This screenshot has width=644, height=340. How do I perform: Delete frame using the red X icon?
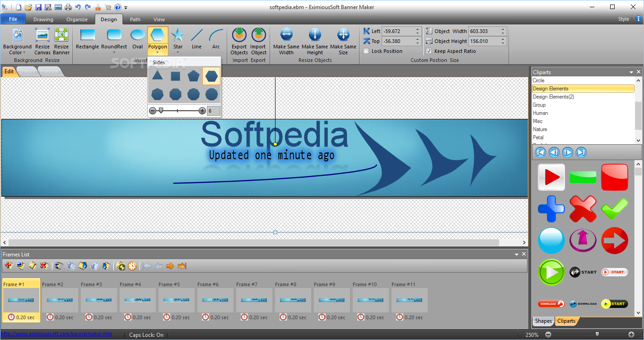coord(44,266)
